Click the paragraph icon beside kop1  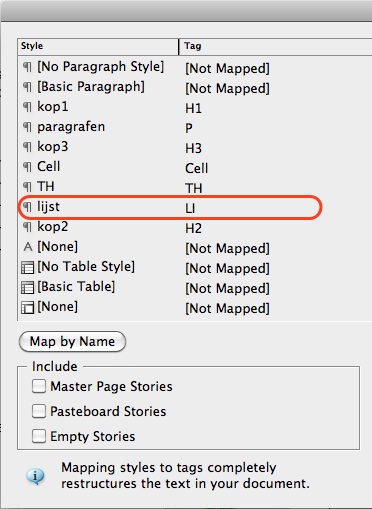pos(27,107)
